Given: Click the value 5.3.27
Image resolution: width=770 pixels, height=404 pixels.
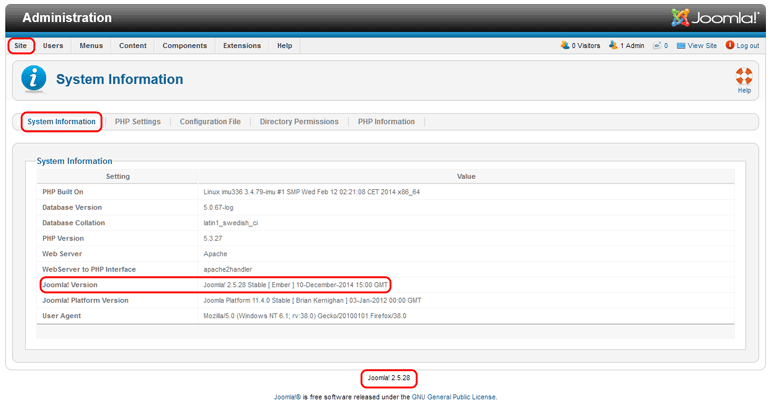Looking at the screenshot, I should tap(213, 239).
